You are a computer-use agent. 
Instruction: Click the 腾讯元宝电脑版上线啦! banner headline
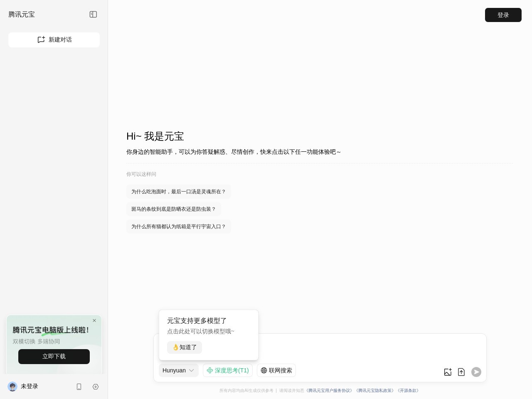pyautogui.click(x=51, y=330)
